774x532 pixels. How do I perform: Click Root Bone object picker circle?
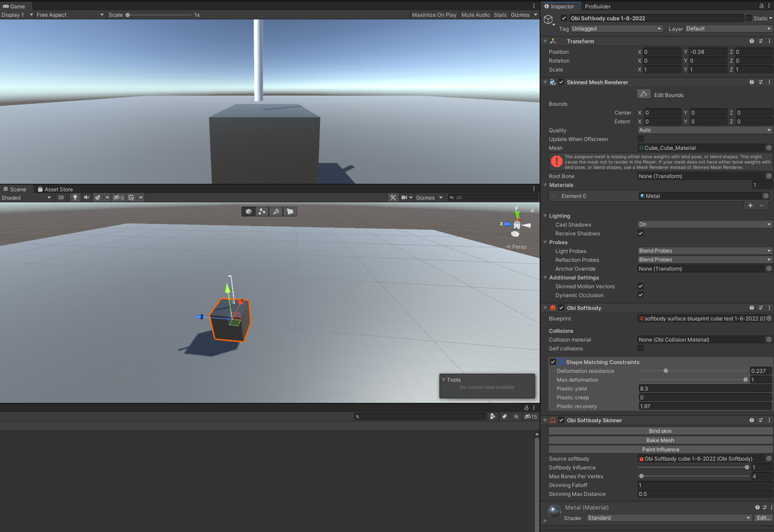(769, 176)
